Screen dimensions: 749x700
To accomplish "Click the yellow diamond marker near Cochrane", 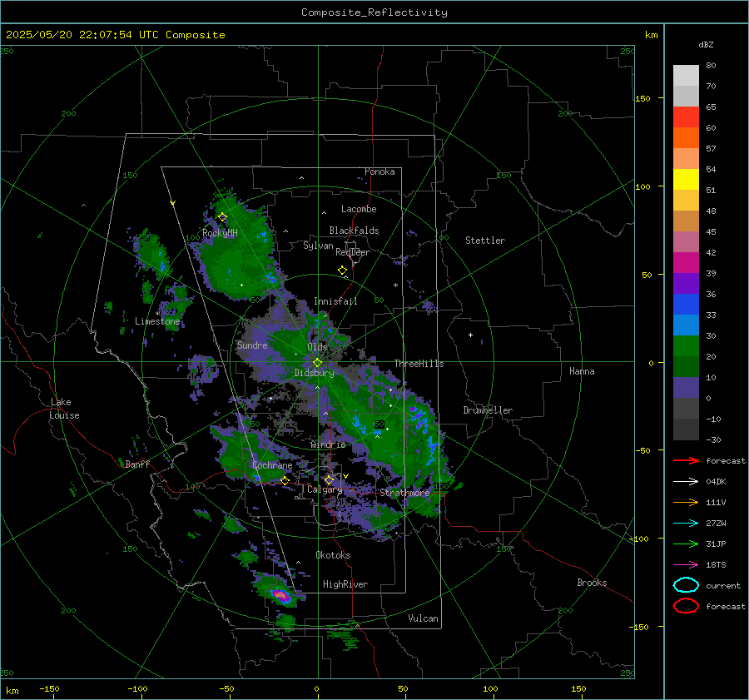I will (x=285, y=481).
